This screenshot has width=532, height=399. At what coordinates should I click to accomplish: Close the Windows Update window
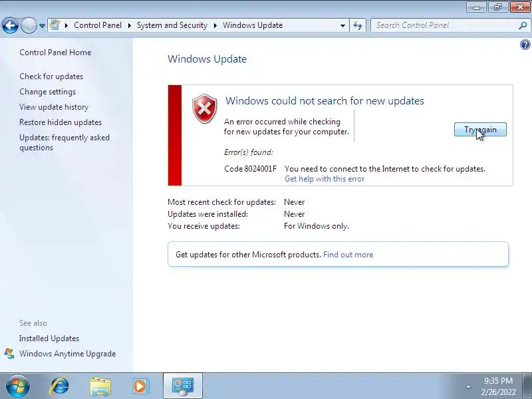coord(521,7)
